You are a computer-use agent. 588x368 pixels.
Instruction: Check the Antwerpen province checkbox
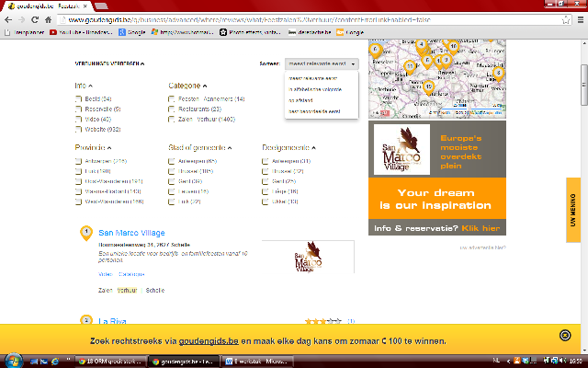tap(79, 161)
